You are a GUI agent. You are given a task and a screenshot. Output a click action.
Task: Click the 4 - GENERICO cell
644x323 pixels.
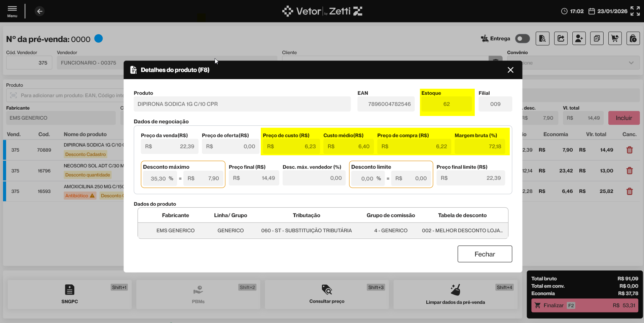pyautogui.click(x=391, y=231)
